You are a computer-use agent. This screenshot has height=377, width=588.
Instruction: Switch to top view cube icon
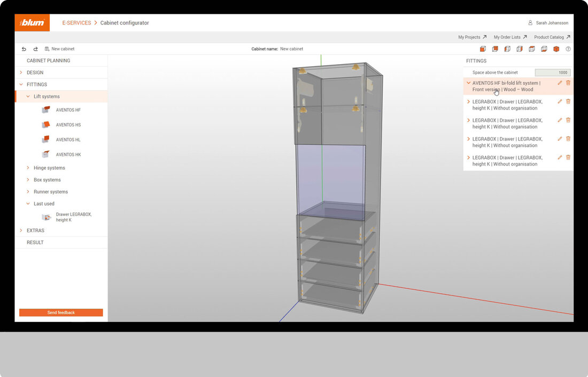pyautogui.click(x=532, y=49)
